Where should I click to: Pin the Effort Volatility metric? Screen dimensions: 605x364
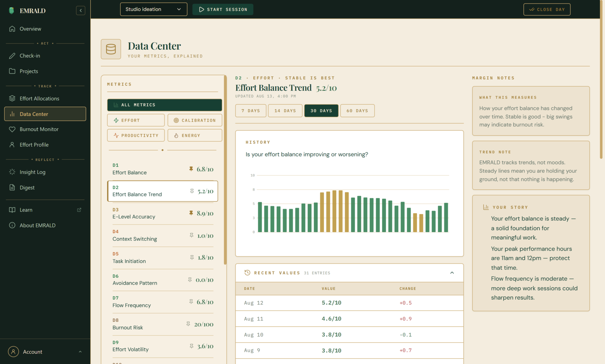192,346
